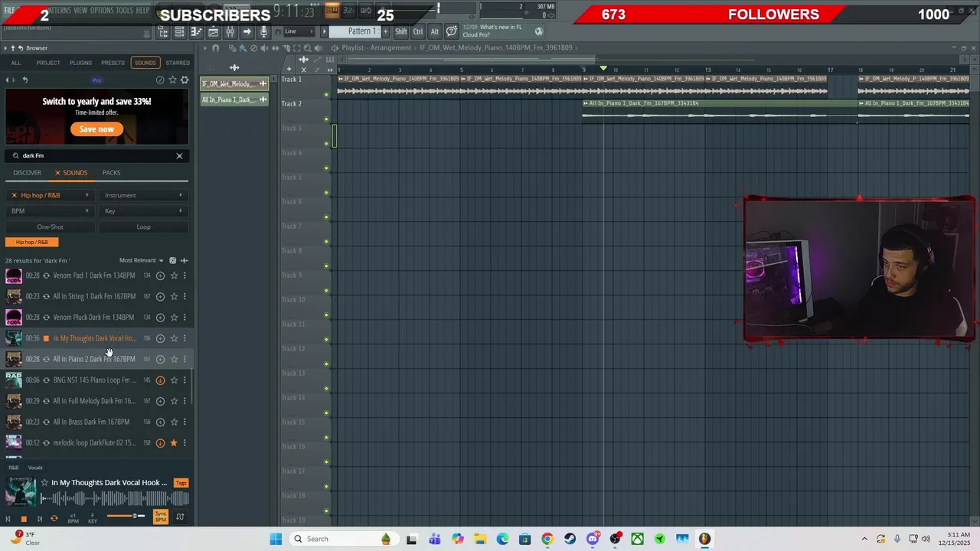Click the star favorites icon in browser header
This screenshot has width=980, height=551.
[x=172, y=80]
